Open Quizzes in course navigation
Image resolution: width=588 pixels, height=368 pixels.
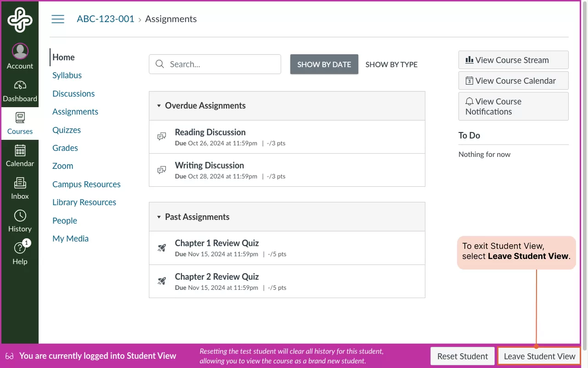click(x=67, y=130)
